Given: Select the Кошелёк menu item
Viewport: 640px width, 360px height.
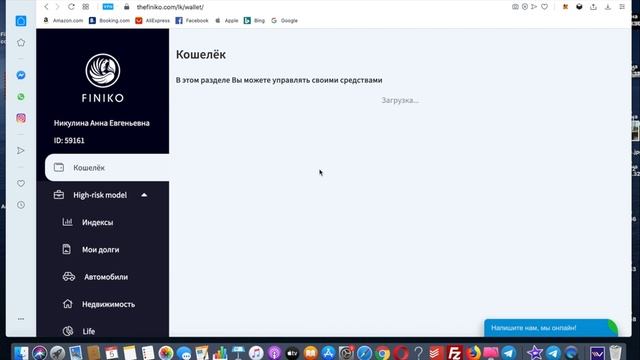Looking at the screenshot, I should click(107, 167).
